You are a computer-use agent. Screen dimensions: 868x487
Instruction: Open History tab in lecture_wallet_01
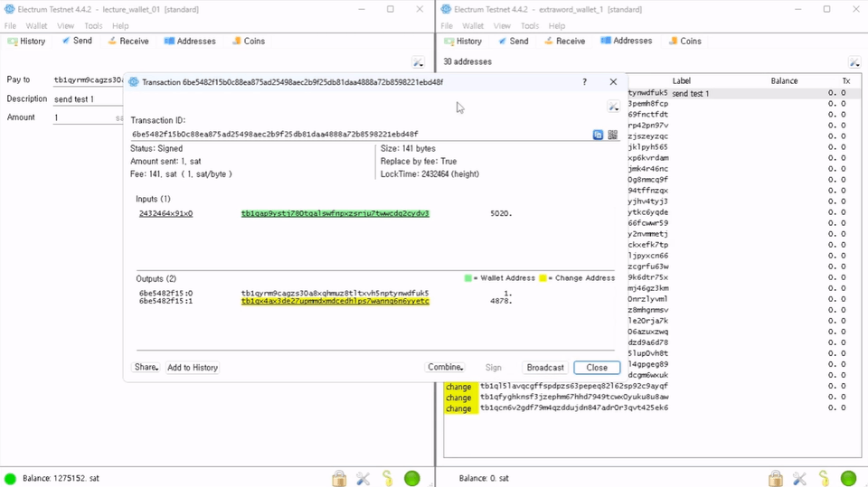tap(26, 41)
